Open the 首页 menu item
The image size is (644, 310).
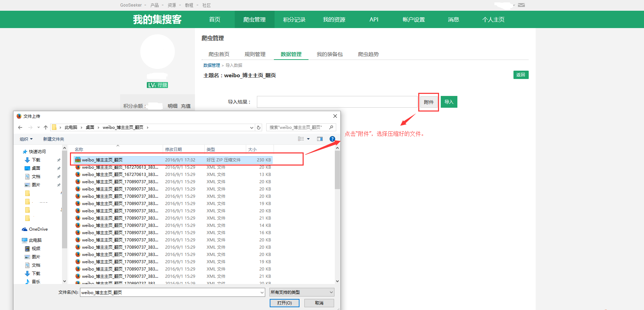pyautogui.click(x=215, y=19)
